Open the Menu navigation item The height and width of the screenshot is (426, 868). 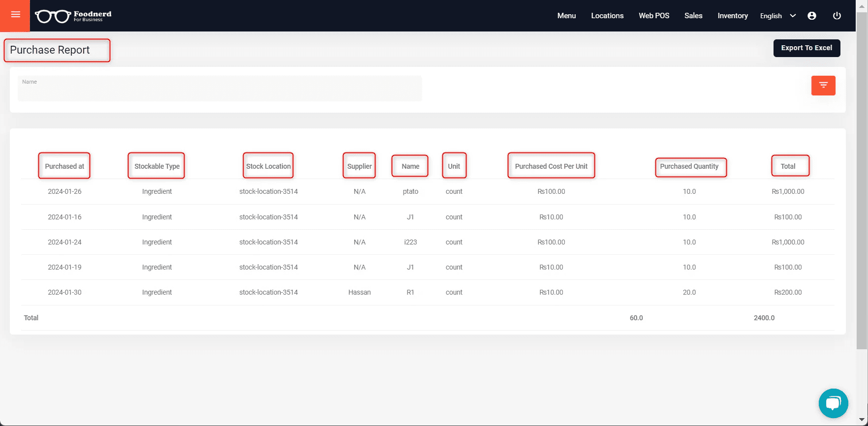[x=566, y=16]
